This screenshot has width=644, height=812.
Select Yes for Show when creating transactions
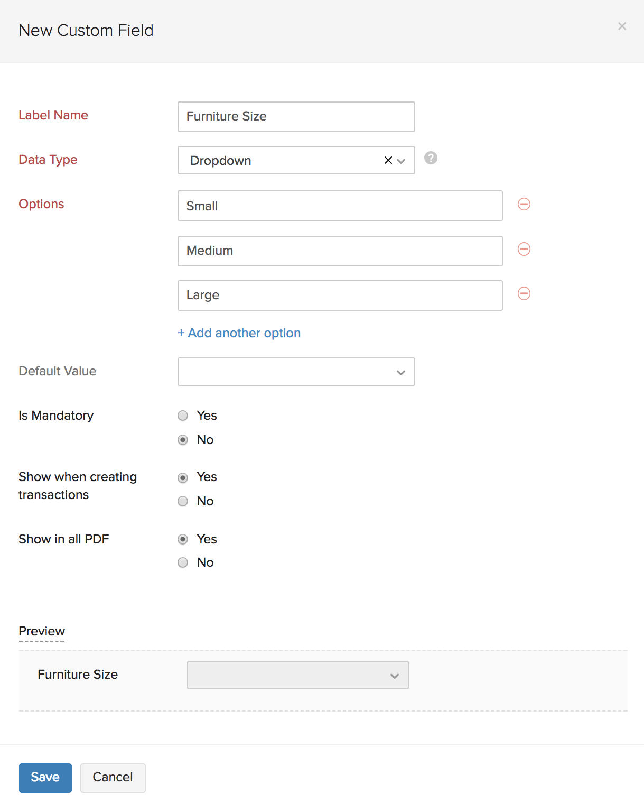click(183, 478)
